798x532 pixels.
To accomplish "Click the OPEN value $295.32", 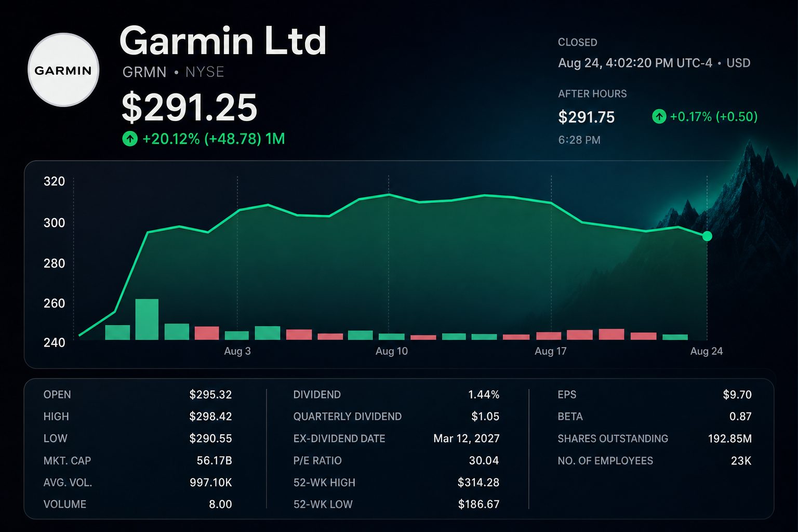I will coord(210,394).
